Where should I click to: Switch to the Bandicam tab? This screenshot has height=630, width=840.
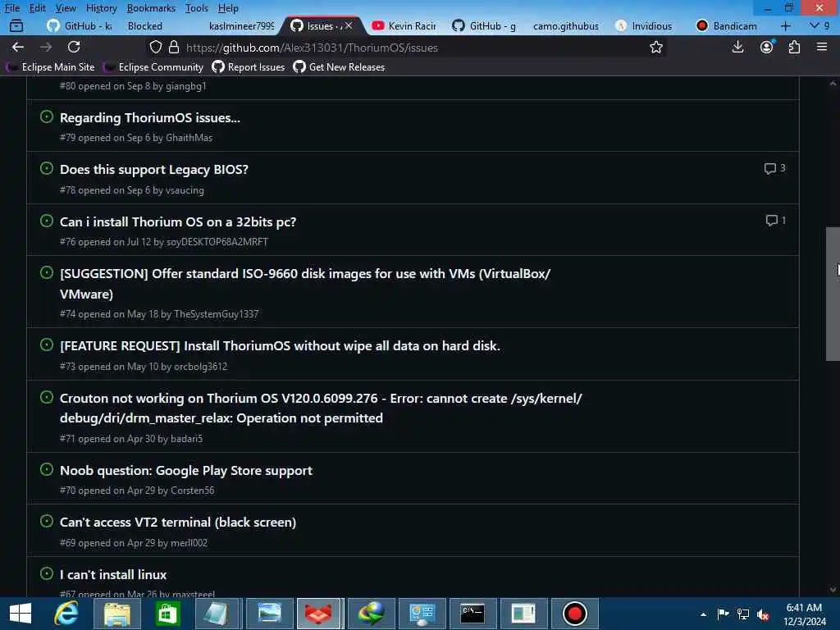[727, 25]
